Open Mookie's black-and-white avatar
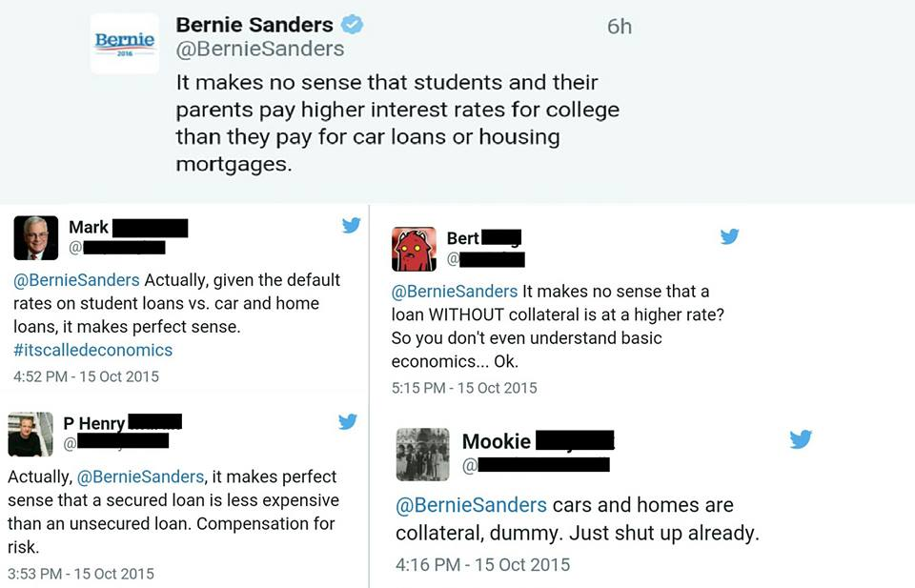 tap(422, 454)
